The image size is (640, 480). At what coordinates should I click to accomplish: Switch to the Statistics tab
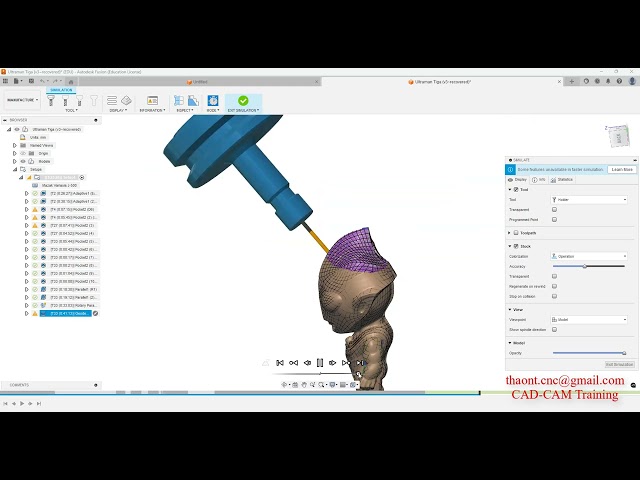564,179
